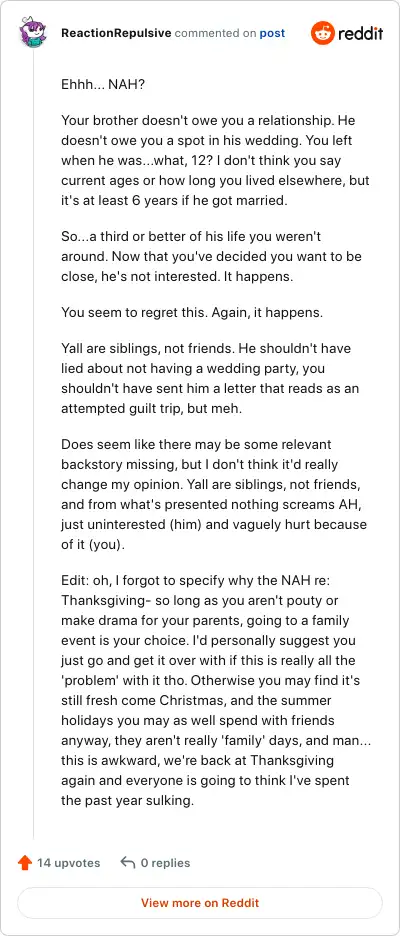The image size is (400, 936).
Task: Click the 'reddit' wordmark text
Action: [361, 33]
